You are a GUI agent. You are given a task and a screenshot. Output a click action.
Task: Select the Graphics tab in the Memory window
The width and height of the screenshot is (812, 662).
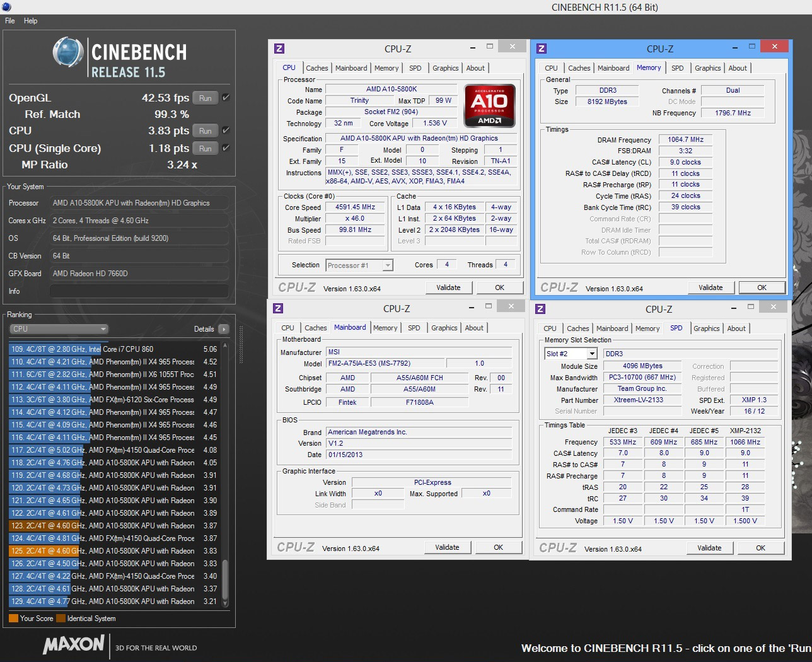pyautogui.click(x=708, y=68)
